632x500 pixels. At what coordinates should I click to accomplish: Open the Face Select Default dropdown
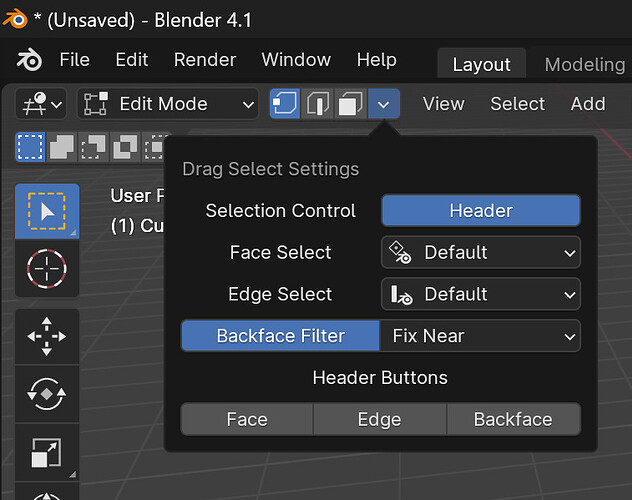pyautogui.click(x=481, y=253)
